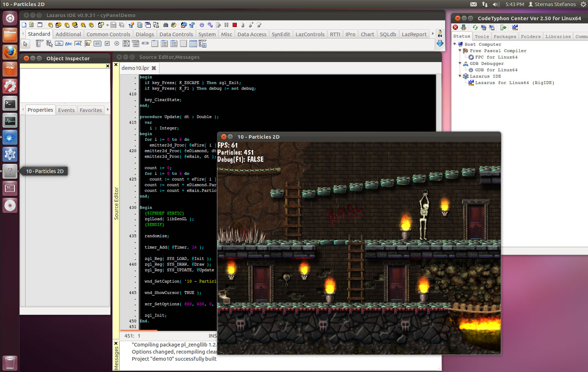This screenshot has height=372, width=588.
Task: Select the TButton Ok component icon
Action: [59, 44]
